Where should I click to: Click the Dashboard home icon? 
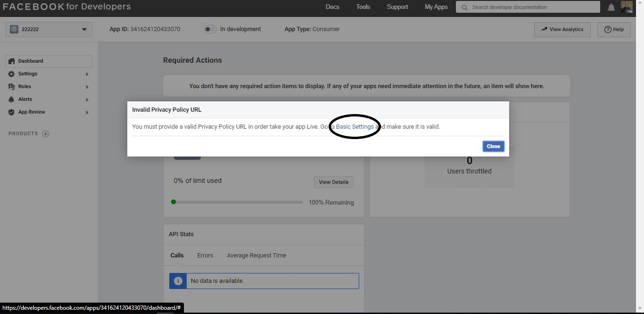tap(12, 61)
